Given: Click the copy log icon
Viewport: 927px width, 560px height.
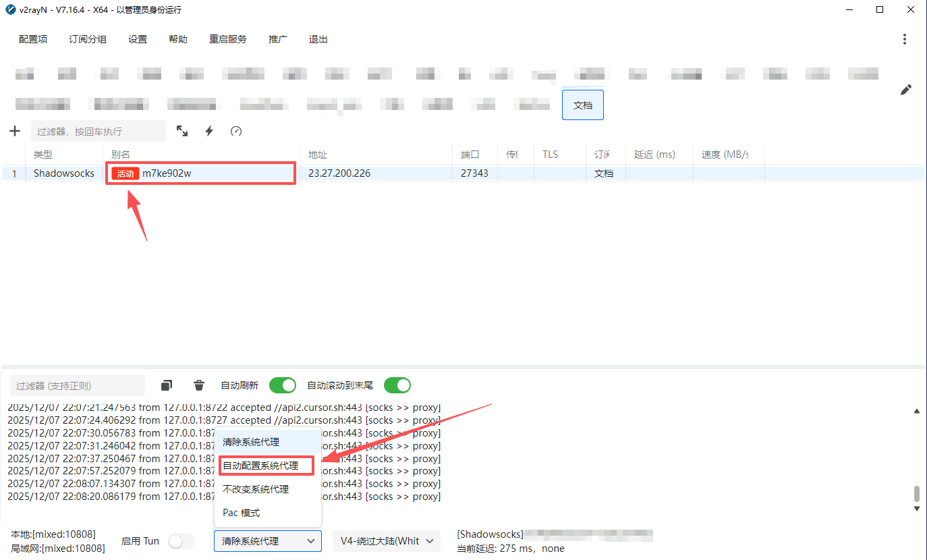Looking at the screenshot, I should [x=167, y=385].
